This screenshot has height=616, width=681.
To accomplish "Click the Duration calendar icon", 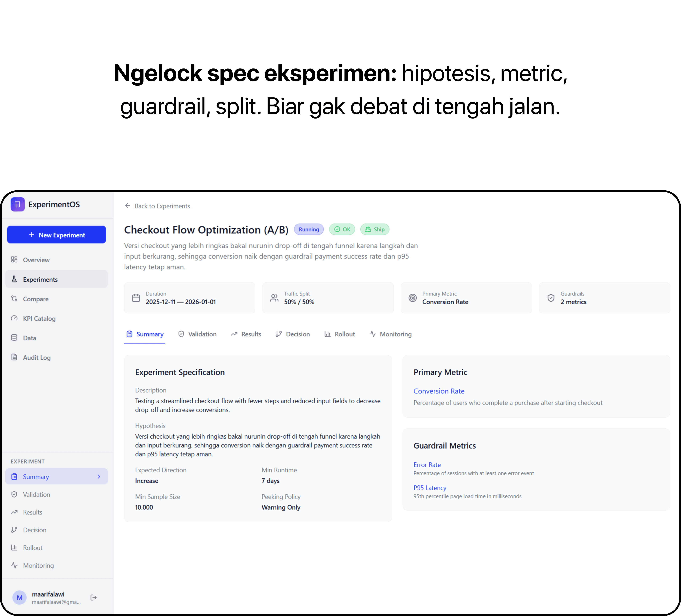I will click(x=136, y=298).
